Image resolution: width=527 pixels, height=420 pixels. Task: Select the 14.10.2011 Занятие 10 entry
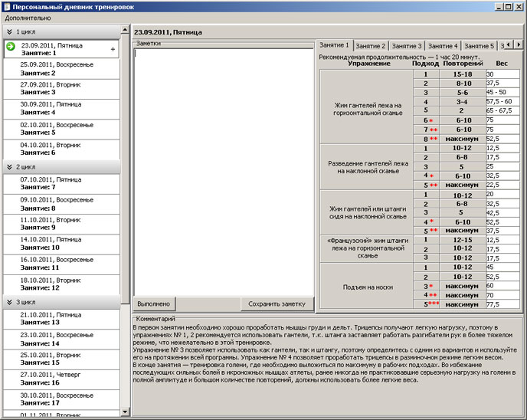[x=60, y=244]
